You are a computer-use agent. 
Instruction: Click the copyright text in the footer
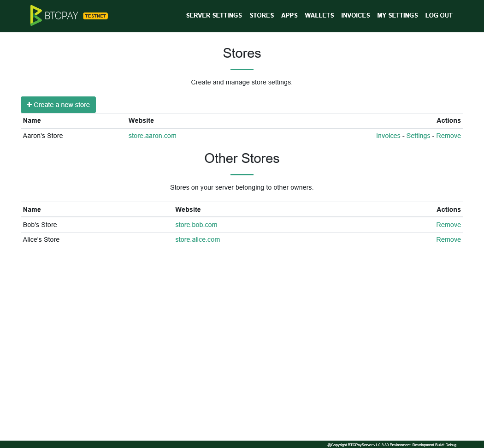point(391,445)
